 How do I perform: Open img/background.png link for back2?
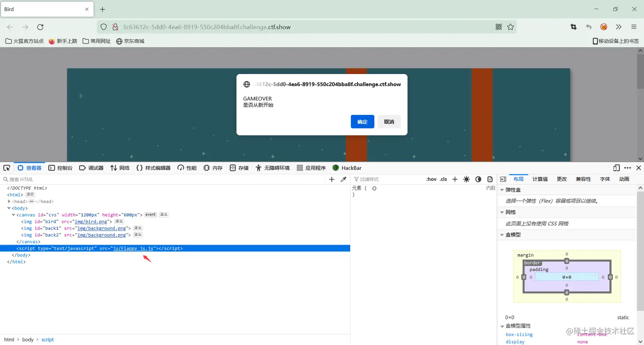point(101,235)
